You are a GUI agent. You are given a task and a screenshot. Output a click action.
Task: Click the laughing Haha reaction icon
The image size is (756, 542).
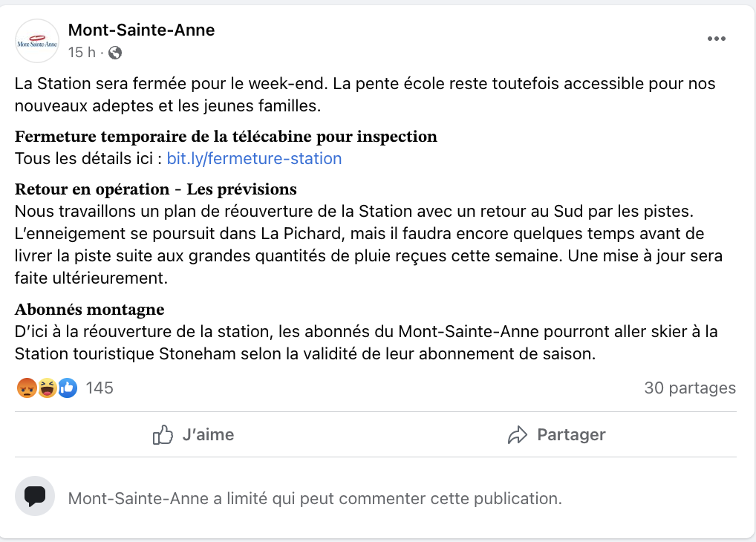[x=48, y=388]
